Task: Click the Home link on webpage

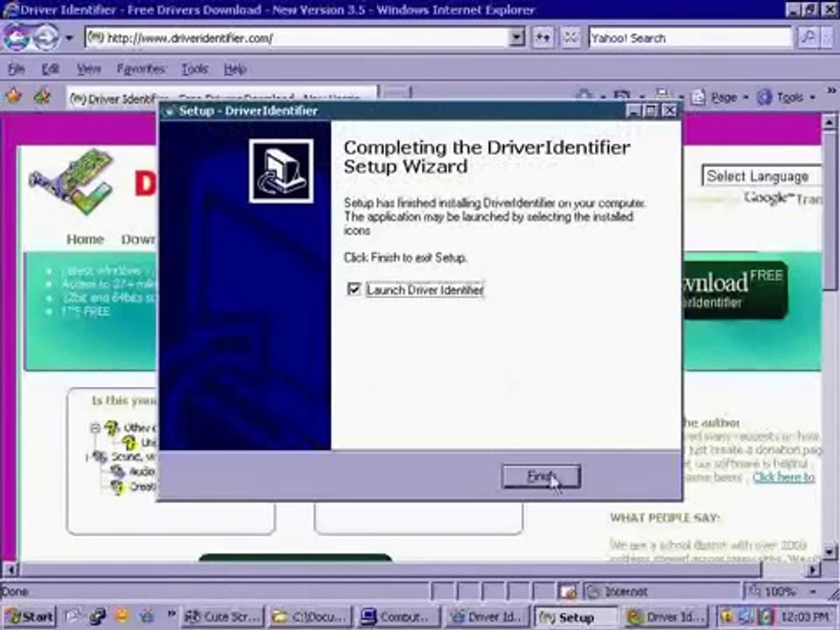Action: point(85,239)
